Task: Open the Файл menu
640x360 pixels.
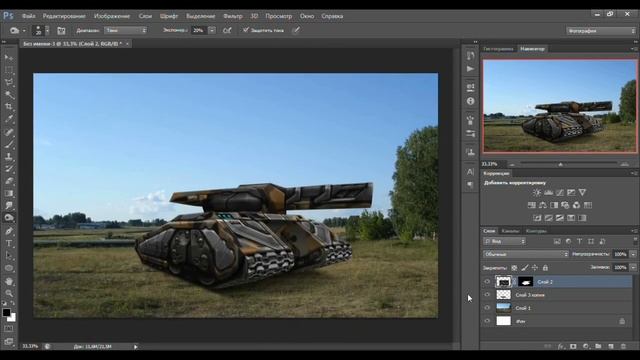Action: click(x=28, y=16)
